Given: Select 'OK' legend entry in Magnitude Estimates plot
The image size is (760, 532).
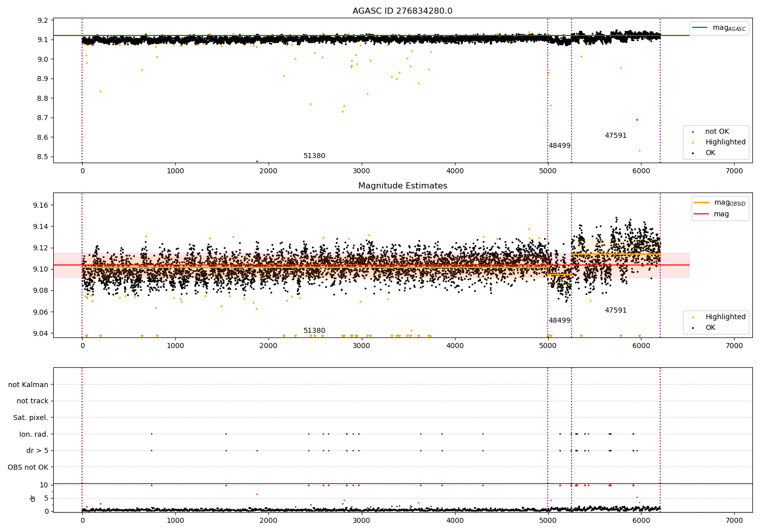Looking at the screenshot, I should click(x=710, y=328).
